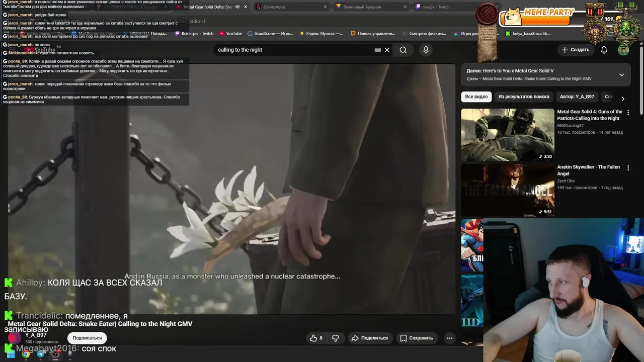
Task: Clear the search box with the X
Action: (x=387, y=50)
